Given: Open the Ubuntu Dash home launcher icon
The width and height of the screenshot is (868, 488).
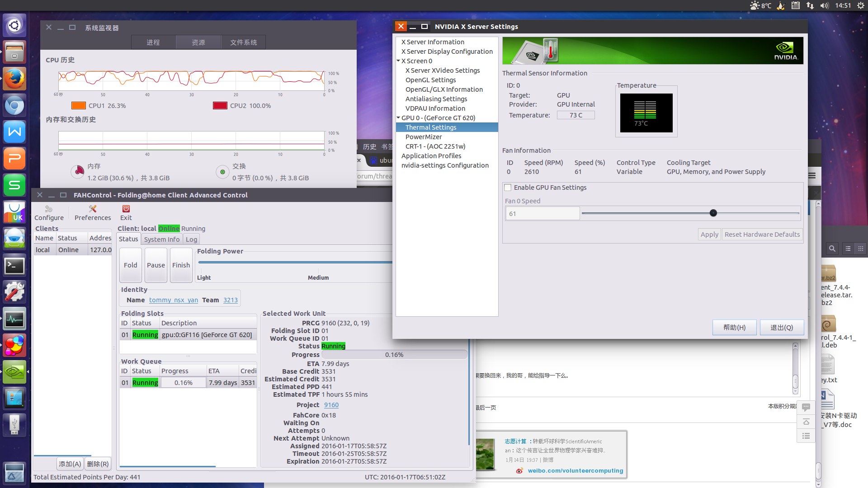Looking at the screenshot, I should click(14, 25).
